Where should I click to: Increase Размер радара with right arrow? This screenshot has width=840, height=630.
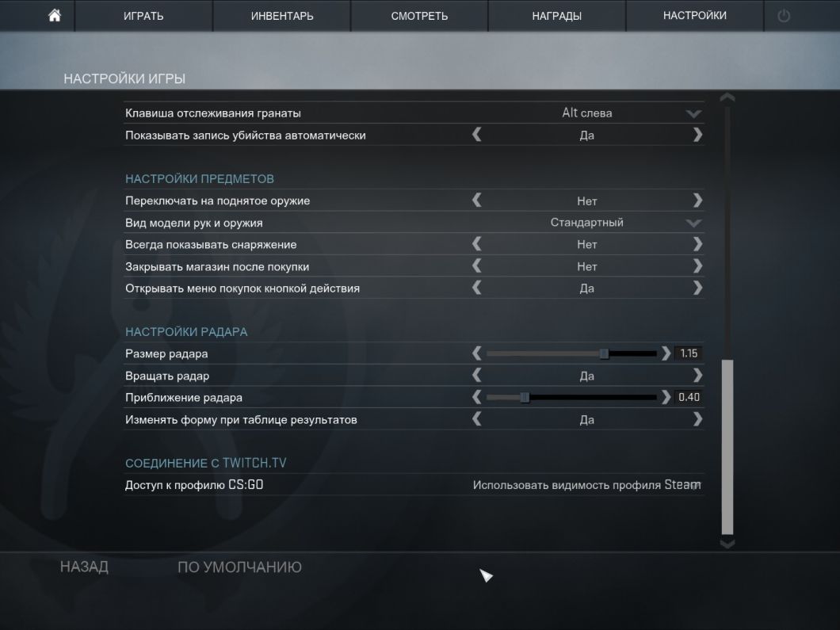[666, 353]
